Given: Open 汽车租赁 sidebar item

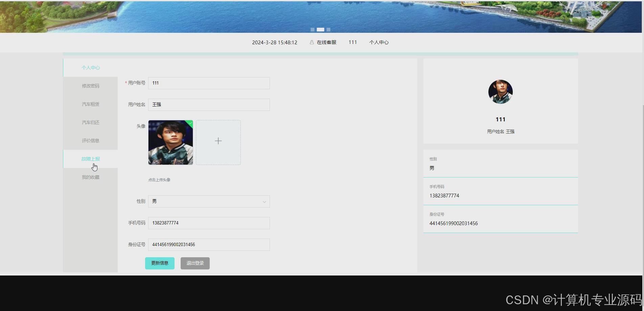Looking at the screenshot, I should 90,104.
